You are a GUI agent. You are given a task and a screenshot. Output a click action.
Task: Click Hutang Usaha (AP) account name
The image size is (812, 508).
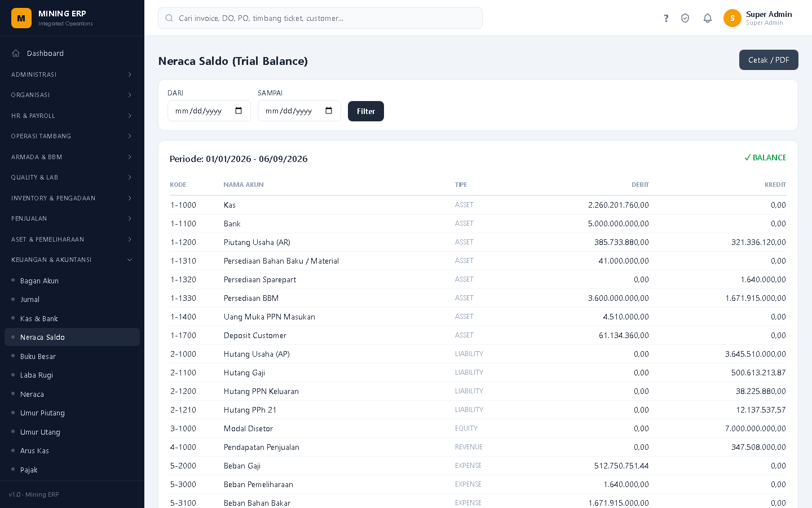point(257,354)
